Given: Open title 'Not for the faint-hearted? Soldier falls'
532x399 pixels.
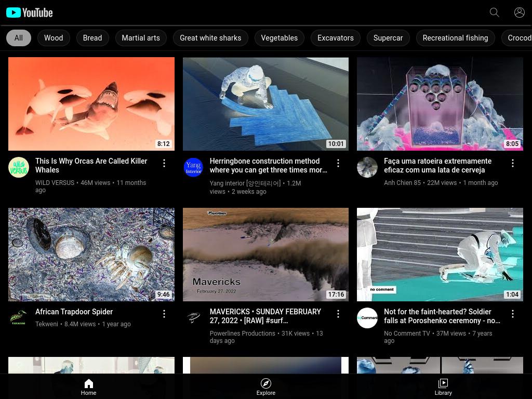Looking at the screenshot, I should pyautogui.click(x=442, y=316).
